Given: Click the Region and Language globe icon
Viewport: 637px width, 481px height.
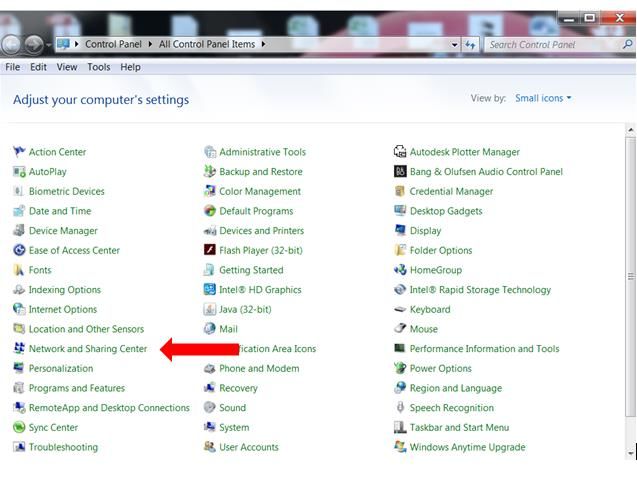Looking at the screenshot, I should coord(400,388).
